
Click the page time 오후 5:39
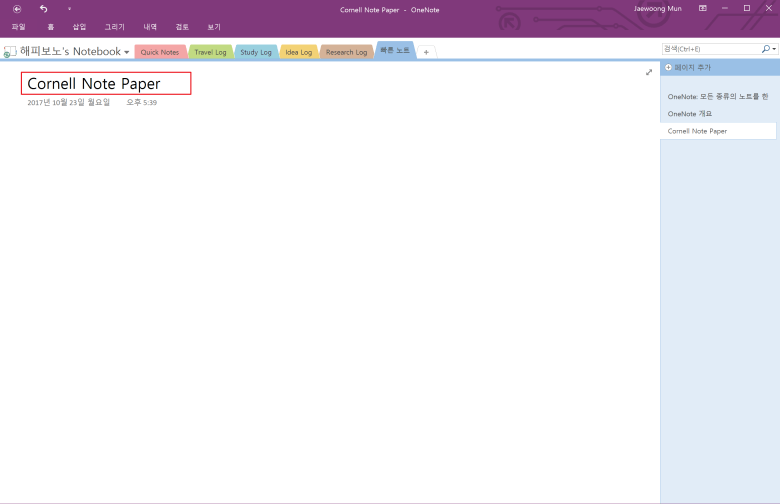pos(141,102)
